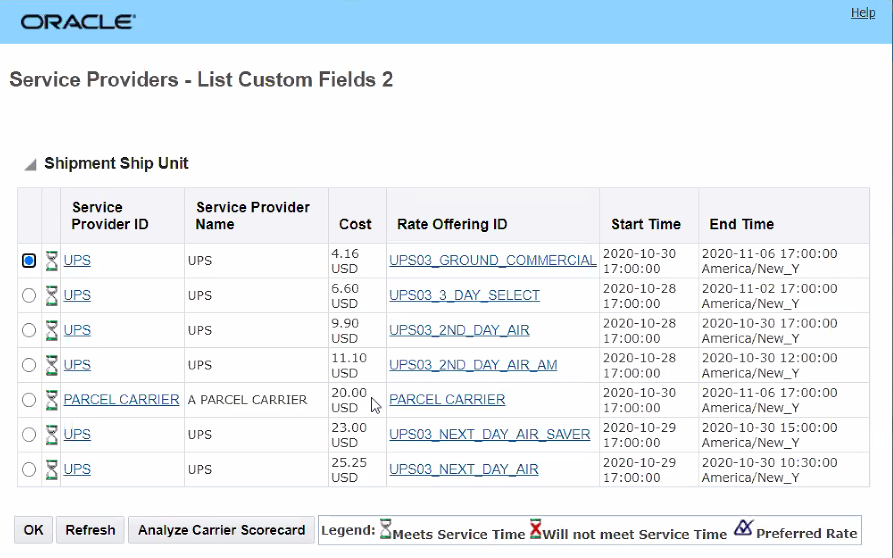The height and width of the screenshot is (558, 893).
Task: Click hourglass icon in PARCEL CARRIER row
Action: coord(51,400)
